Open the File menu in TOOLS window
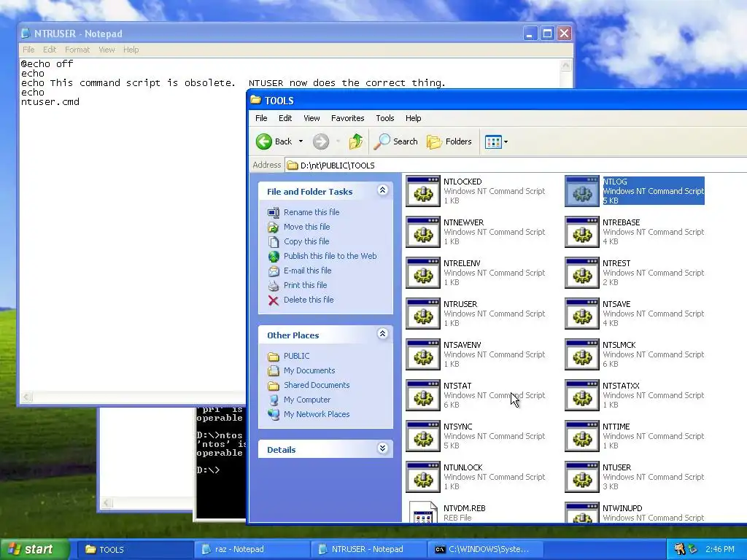The image size is (747, 560). pyautogui.click(x=261, y=118)
